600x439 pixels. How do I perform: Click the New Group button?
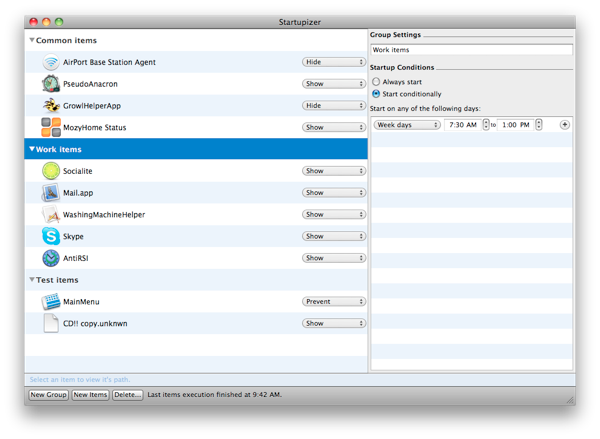tap(49, 395)
